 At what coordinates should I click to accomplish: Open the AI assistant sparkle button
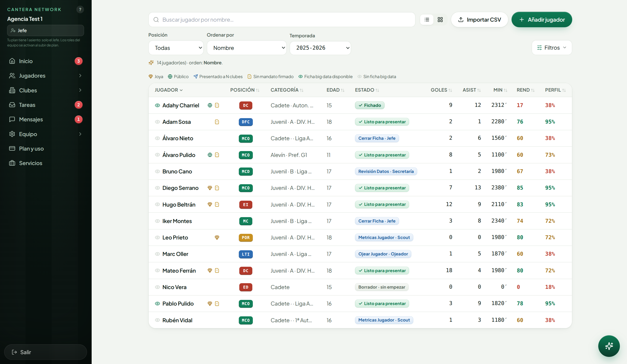tap(609, 346)
